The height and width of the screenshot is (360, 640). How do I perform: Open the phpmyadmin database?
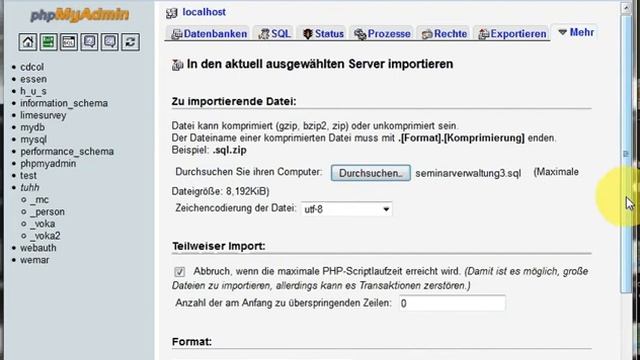pos(48,163)
